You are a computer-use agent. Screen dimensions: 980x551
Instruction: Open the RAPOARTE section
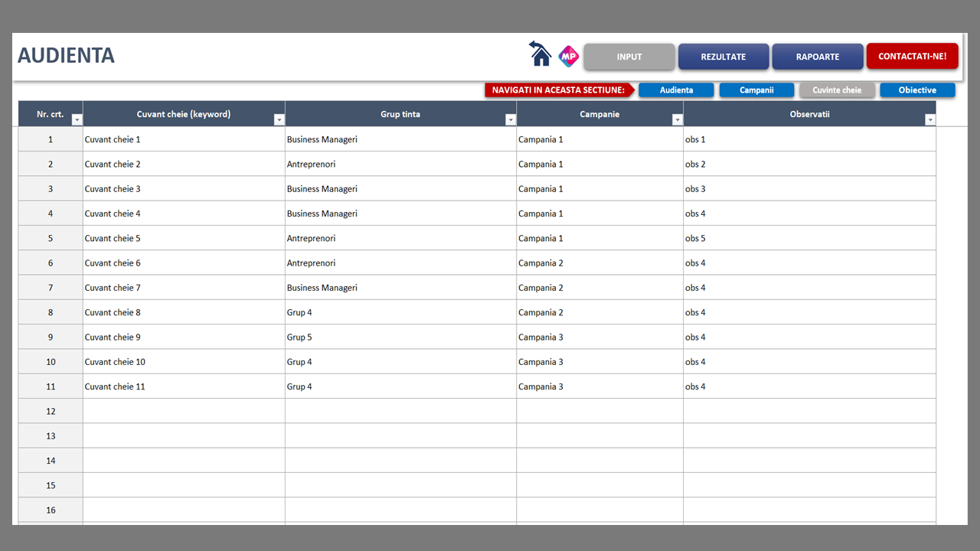(817, 57)
